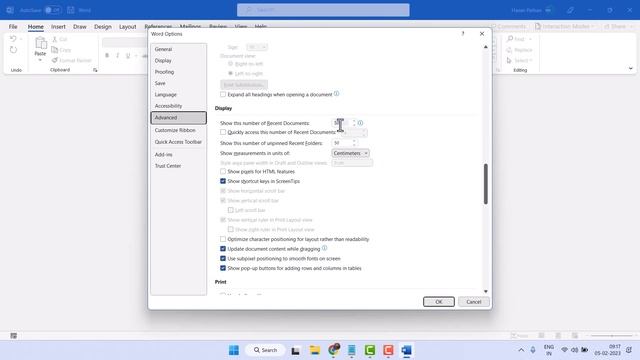Open Task View from taskbar
640x360 pixels.
(x=296, y=350)
